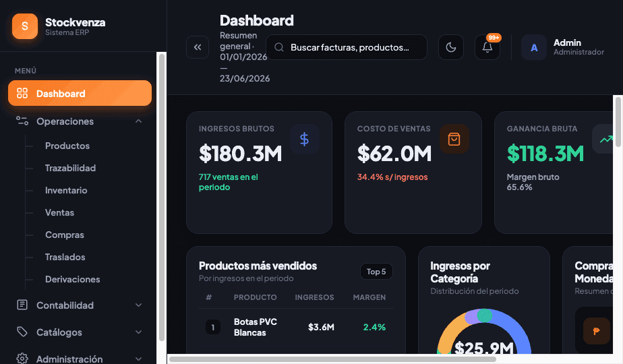Click the Administración gear icon
The image size is (623, 364).
pos(22,359)
